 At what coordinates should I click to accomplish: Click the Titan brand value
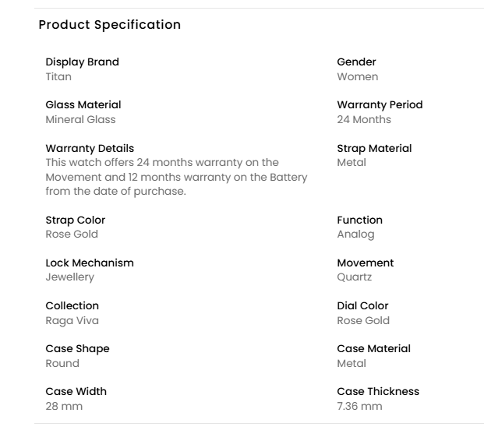pos(58,77)
